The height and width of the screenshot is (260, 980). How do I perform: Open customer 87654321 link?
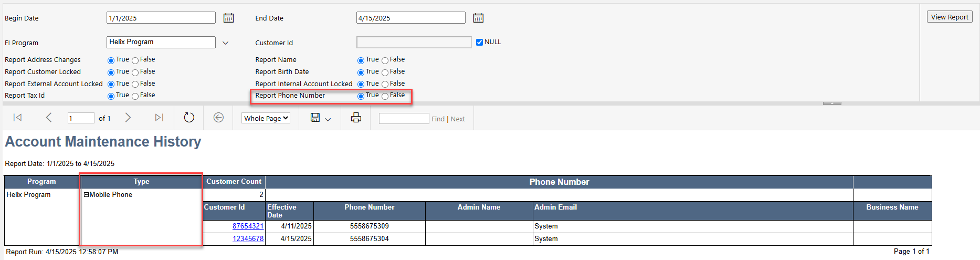click(248, 226)
